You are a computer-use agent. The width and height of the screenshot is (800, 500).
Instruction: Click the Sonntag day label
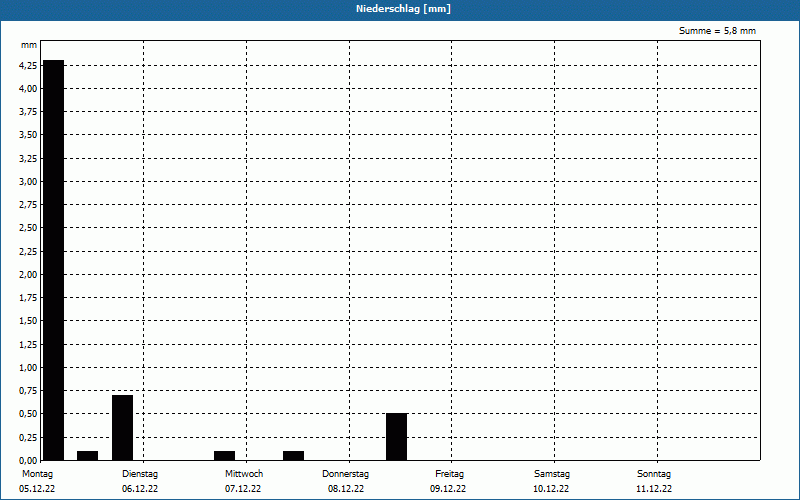(654, 474)
